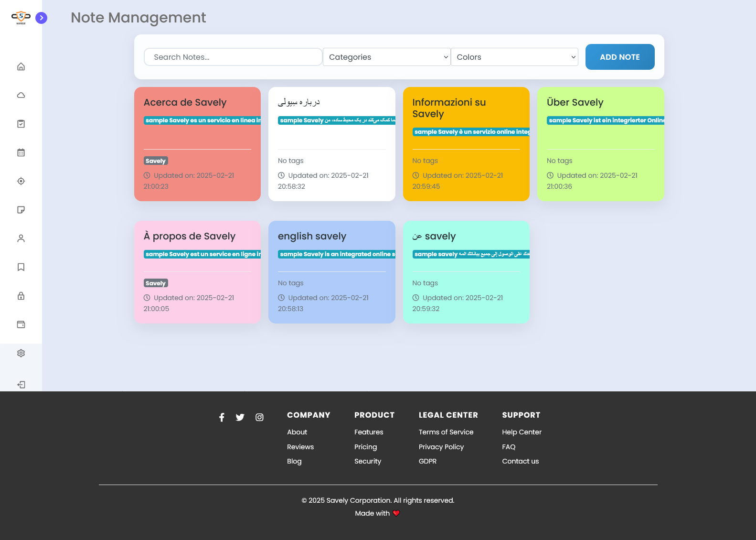This screenshot has height=540, width=756.
Task: Click the home icon in sidebar
Action: (x=21, y=66)
